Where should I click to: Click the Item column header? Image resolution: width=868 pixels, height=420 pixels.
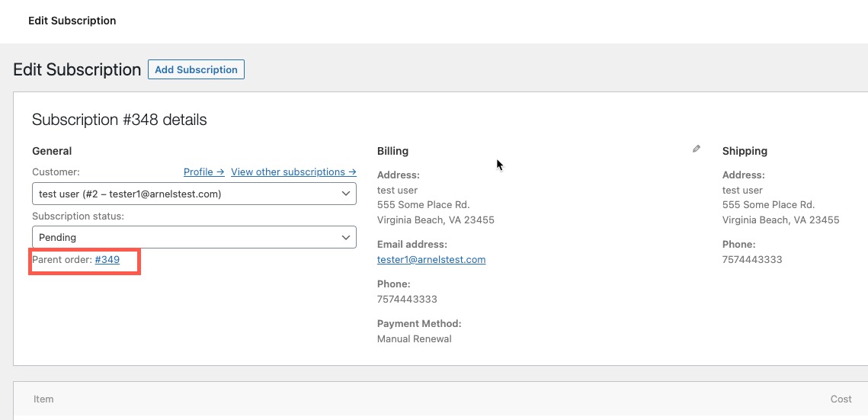tap(43, 399)
